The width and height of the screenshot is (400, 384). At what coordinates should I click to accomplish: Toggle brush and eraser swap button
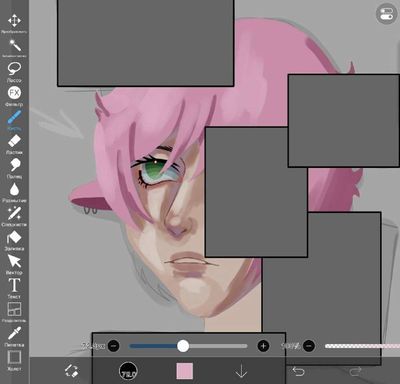(x=71, y=371)
